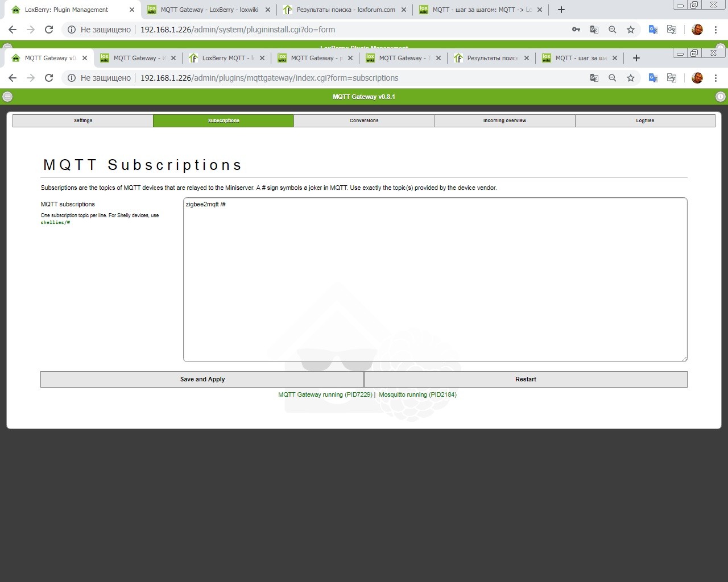Click the Restart button
Screen dimensions: 728x582
point(526,379)
